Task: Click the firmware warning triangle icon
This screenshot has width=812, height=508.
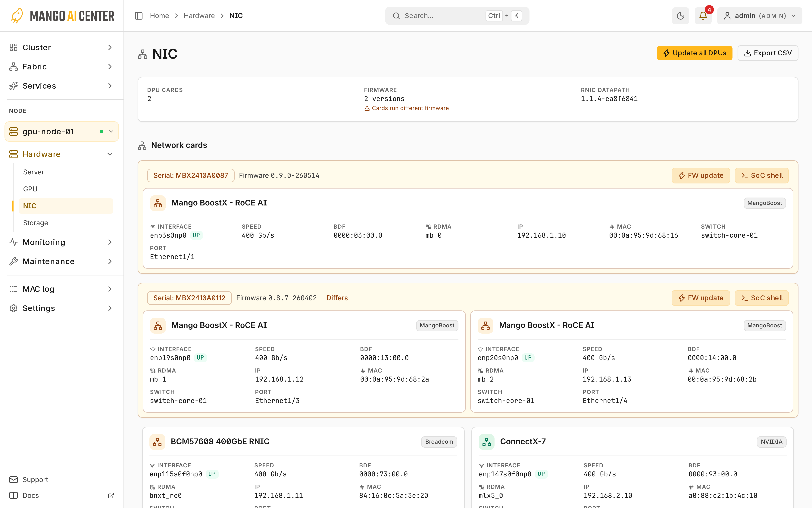Action: pyautogui.click(x=367, y=108)
